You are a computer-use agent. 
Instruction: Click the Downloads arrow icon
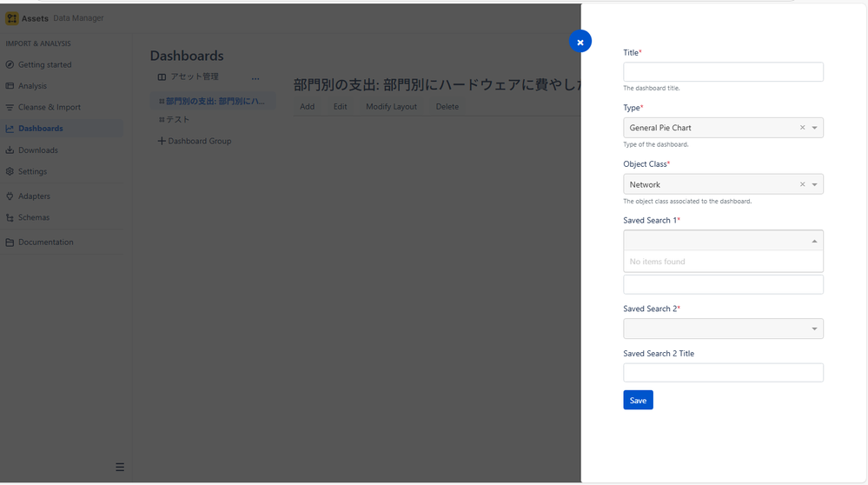click(10, 150)
